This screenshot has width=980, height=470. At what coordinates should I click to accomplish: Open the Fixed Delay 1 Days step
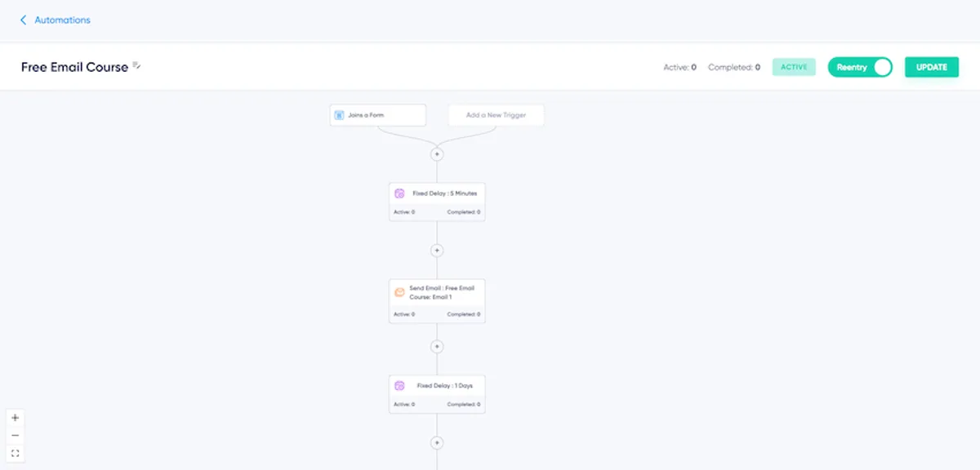pyautogui.click(x=437, y=394)
